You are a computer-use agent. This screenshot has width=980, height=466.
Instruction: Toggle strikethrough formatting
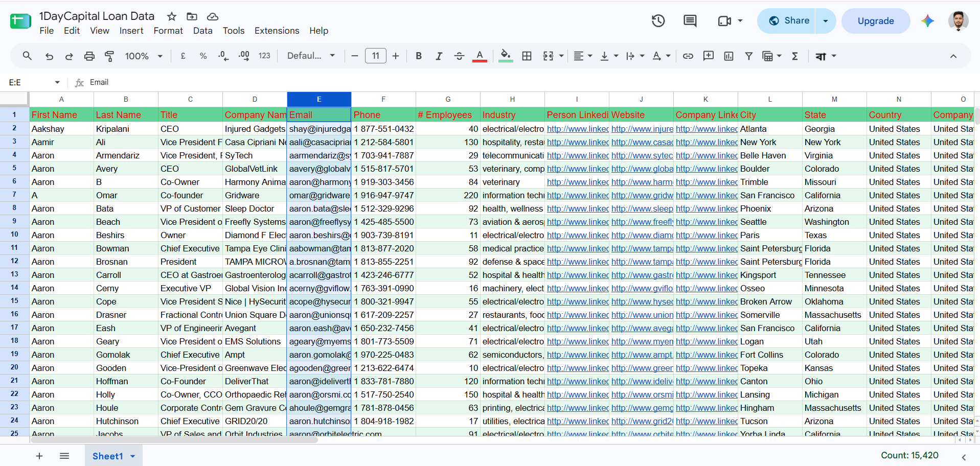[x=459, y=56]
